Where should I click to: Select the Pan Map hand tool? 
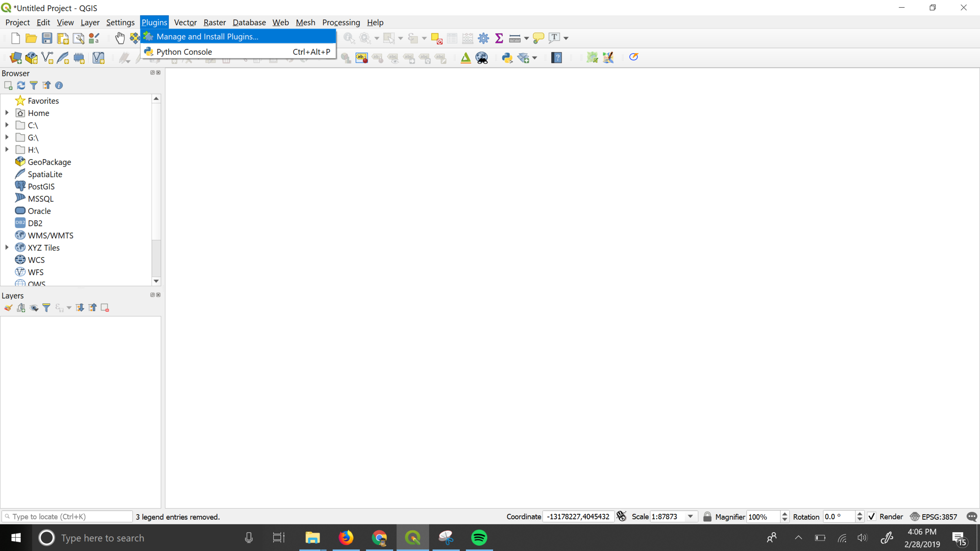click(120, 38)
